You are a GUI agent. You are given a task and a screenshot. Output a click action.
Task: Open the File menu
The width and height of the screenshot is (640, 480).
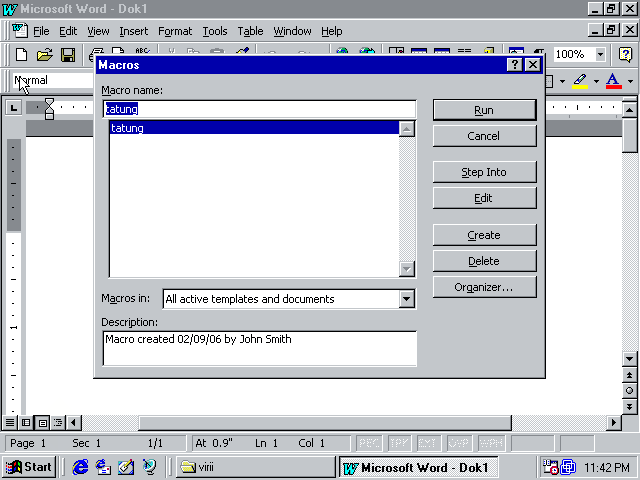[x=41, y=31]
